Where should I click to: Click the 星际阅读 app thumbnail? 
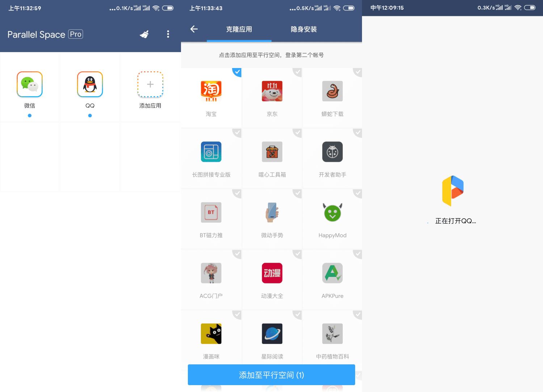click(272, 334)
